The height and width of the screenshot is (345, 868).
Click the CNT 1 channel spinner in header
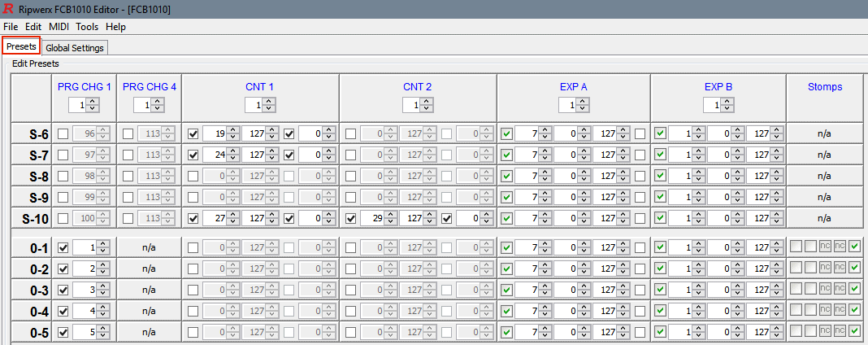(260, 105)
